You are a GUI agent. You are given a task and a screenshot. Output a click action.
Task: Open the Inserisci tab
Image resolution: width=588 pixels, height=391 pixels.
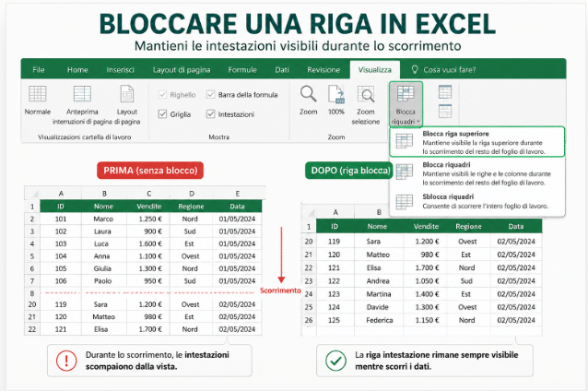pos(120,70)
